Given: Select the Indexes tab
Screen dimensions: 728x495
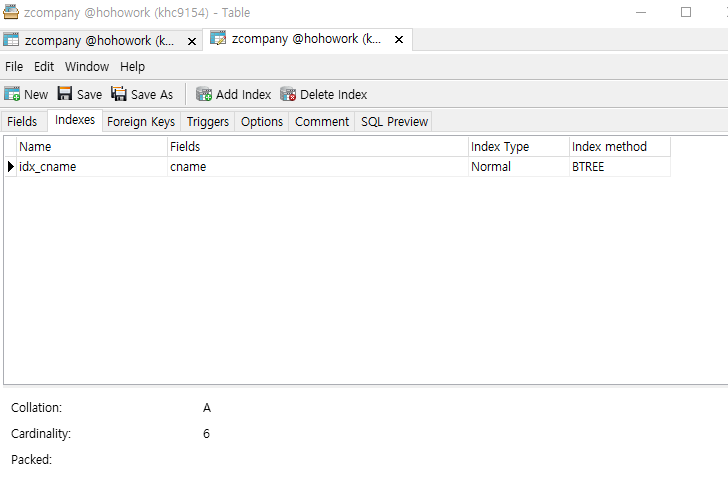Looking at the screenshot, I should (x=75, y=120).
